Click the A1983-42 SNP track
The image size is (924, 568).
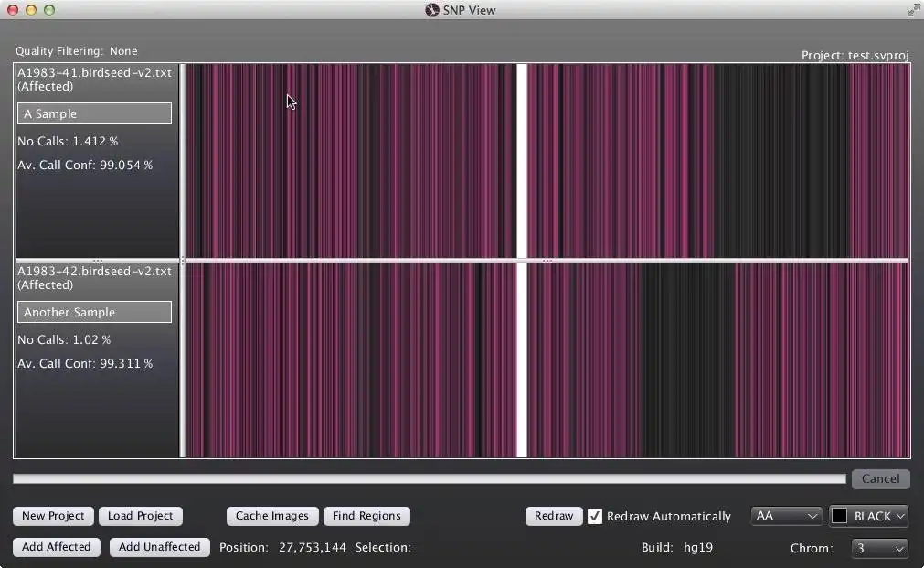[x=547, y=359]
